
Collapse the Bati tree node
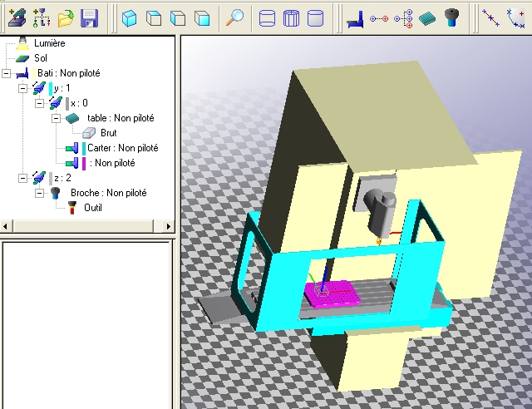point(6,73)
